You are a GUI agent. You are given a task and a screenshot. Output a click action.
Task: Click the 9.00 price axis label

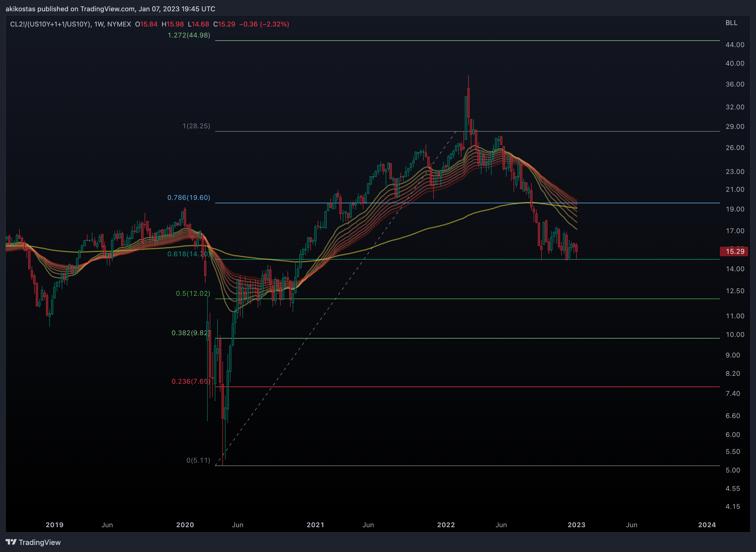tap(733, 355)
